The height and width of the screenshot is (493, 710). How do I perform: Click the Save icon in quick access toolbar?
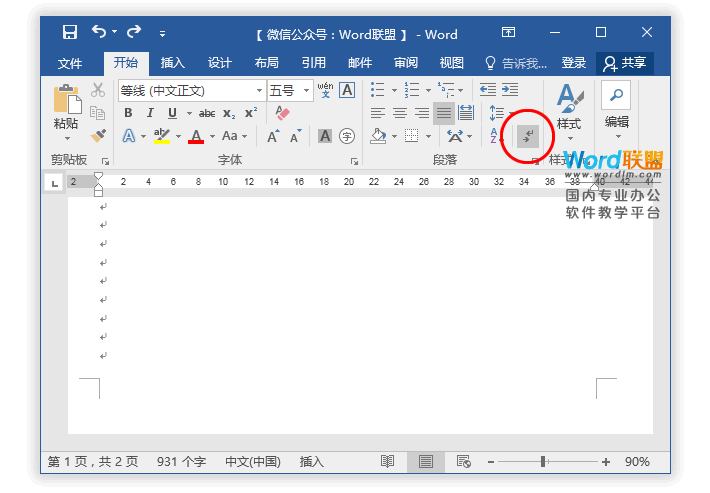[70, 34]
